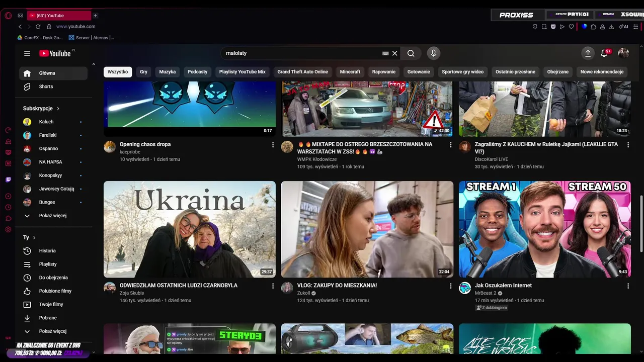644x362 pixels.
Task: Open the GX Control speedometer sidebar icon
Action: point(8,130)
